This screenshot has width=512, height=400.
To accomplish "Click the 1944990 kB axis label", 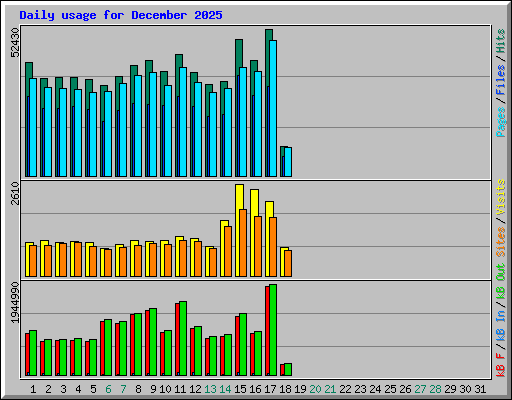I will pyautogui.click(x=15, y=303).
